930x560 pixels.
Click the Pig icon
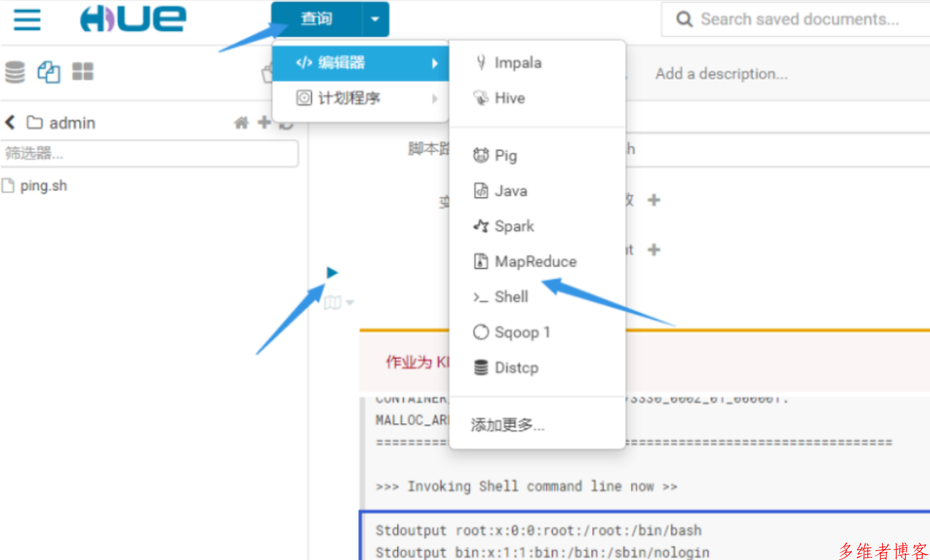coord(481,155)
